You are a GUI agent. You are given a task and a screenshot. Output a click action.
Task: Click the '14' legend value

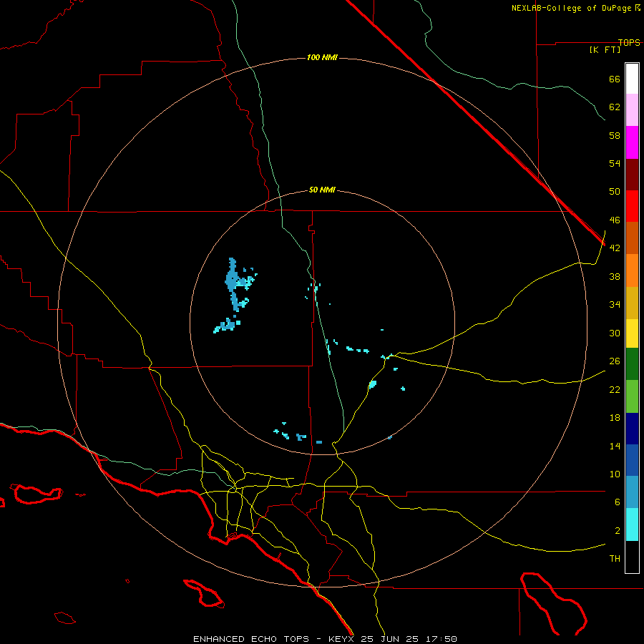(615, 447)
